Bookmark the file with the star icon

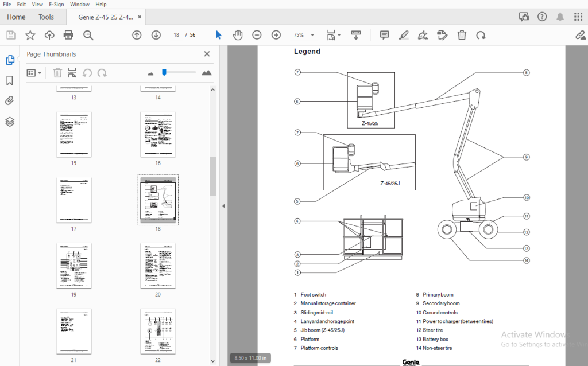click(x=30, y=35)
